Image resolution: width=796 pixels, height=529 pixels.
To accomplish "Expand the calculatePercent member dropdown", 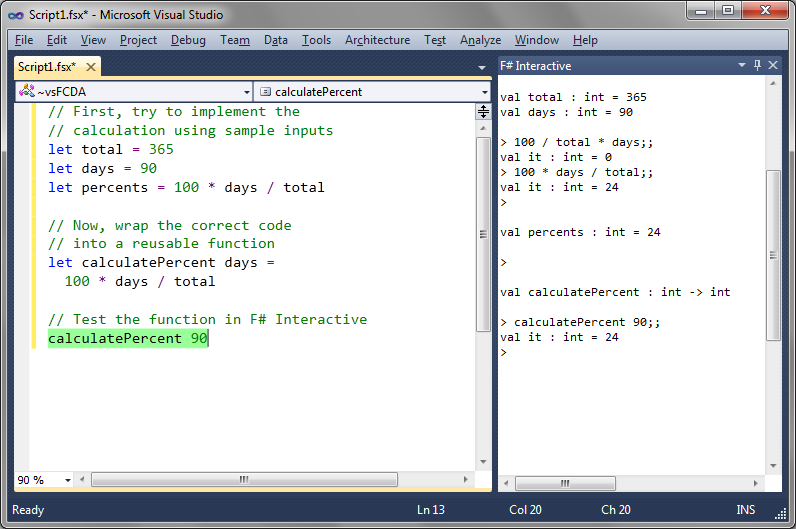I will (484, 92).
